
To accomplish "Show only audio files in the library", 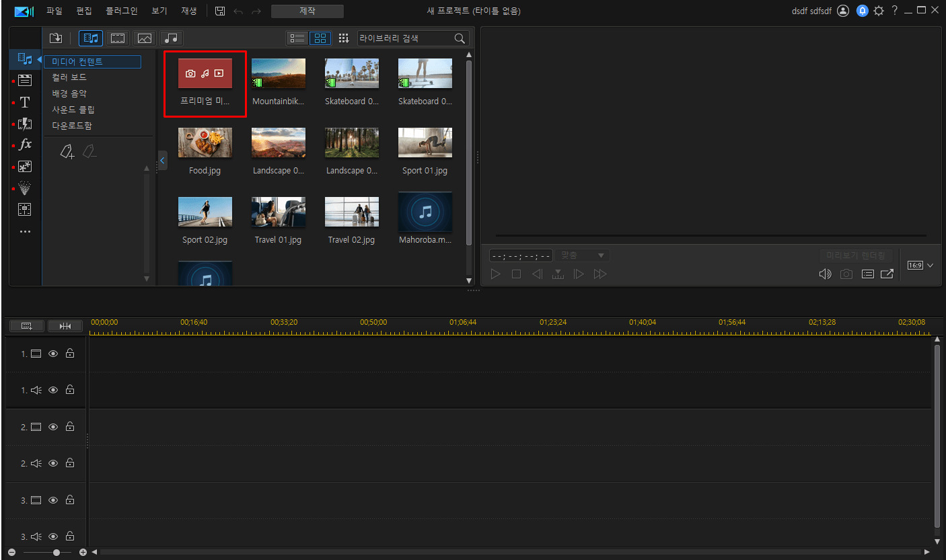I will click(x=172, y=38).
